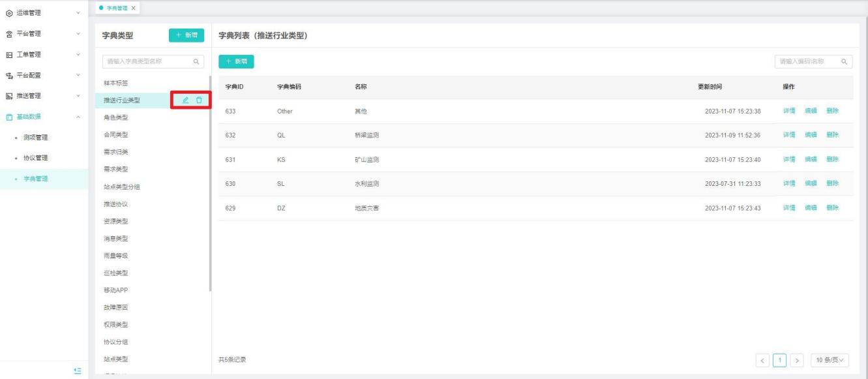Click 详情 link for the Other row

(789, 111)
